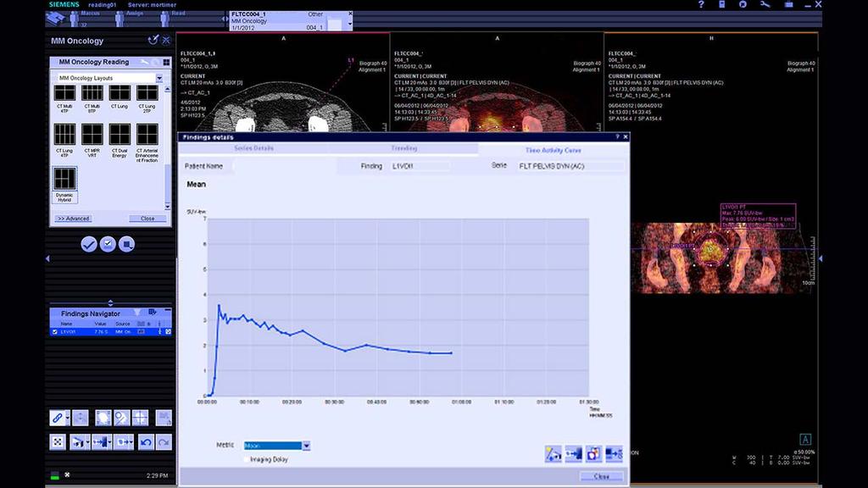Select the link/sync tool icon
Screen dimensions: 868x488
tap(58, 418)
